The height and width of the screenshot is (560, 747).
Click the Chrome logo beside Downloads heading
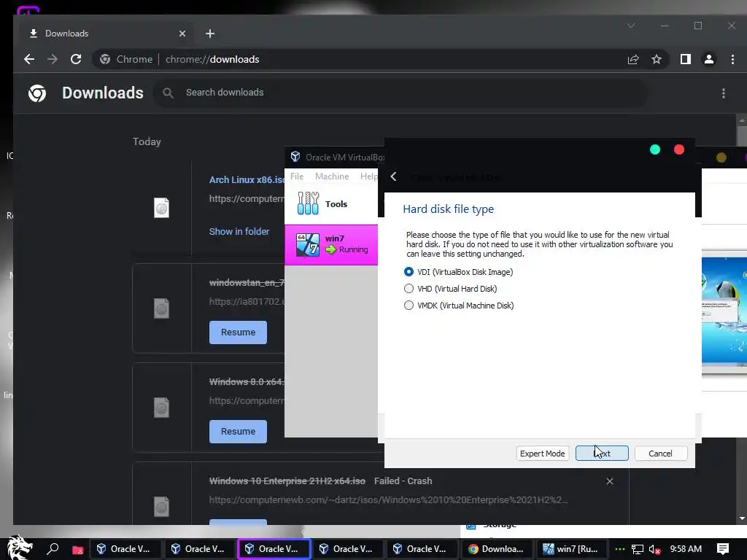37,93
